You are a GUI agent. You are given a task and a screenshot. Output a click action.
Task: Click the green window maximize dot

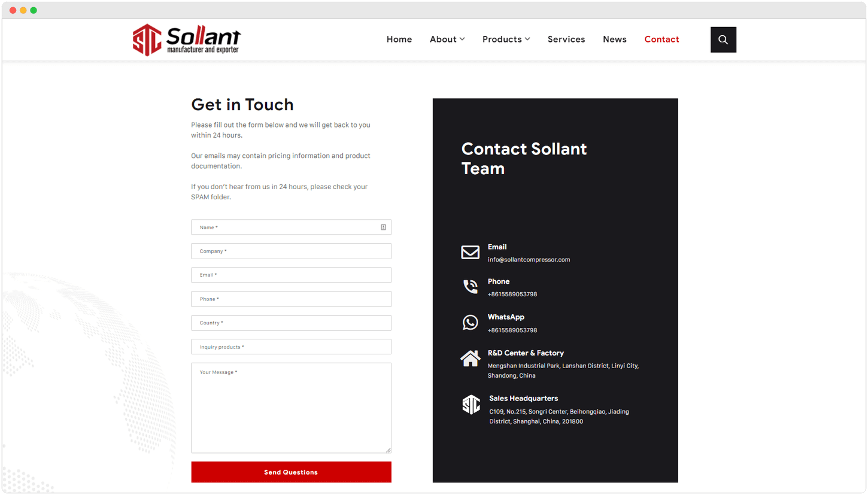(34, 10)
